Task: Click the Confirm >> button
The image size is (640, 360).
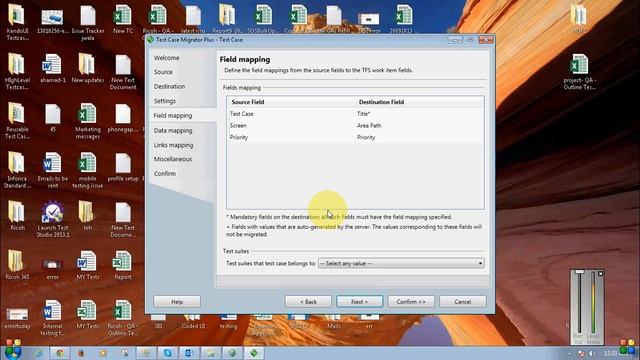Action: [x=411, y=302]
